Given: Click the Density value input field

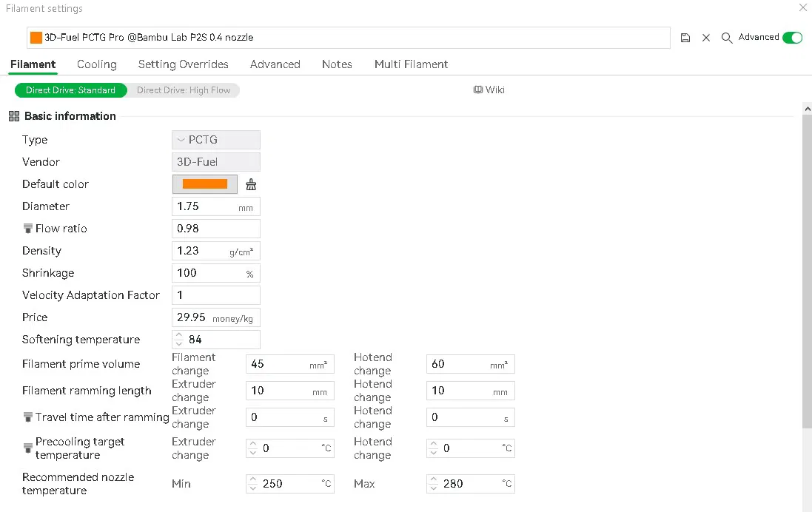Looking at the screenshot, I should point(201,251).
